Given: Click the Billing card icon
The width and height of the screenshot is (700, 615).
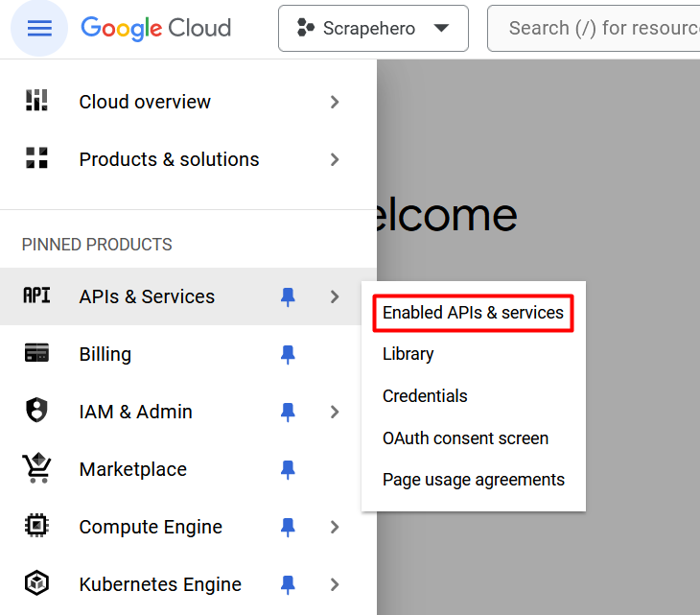Looking at the screenshot, I should point(36,353).
